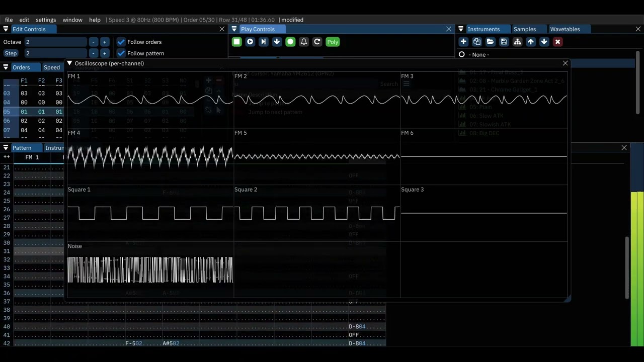
Task: Open an instrument file via the folder icon
Action: 491,42
